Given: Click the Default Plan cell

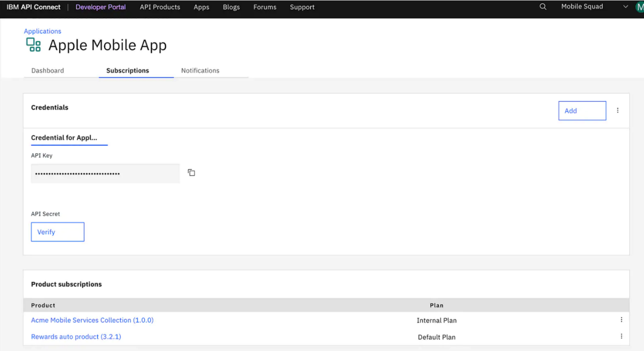Looking at the screenshot, I should tap(437, 337).
